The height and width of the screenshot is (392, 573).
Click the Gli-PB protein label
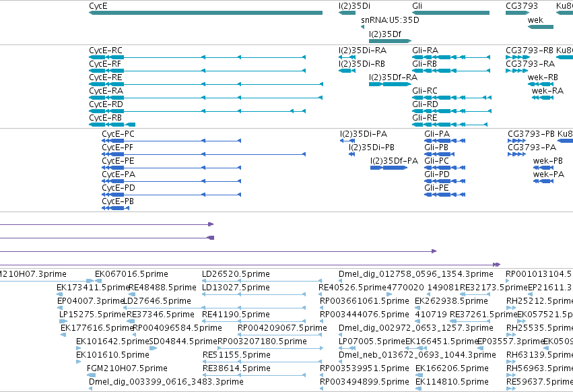[436, 148]
